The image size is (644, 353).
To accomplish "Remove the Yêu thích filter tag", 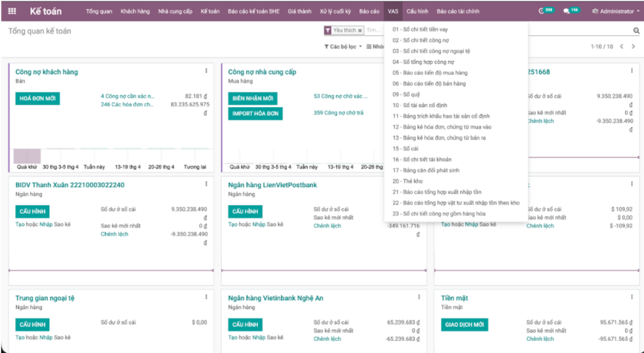I will coord(360,30).
